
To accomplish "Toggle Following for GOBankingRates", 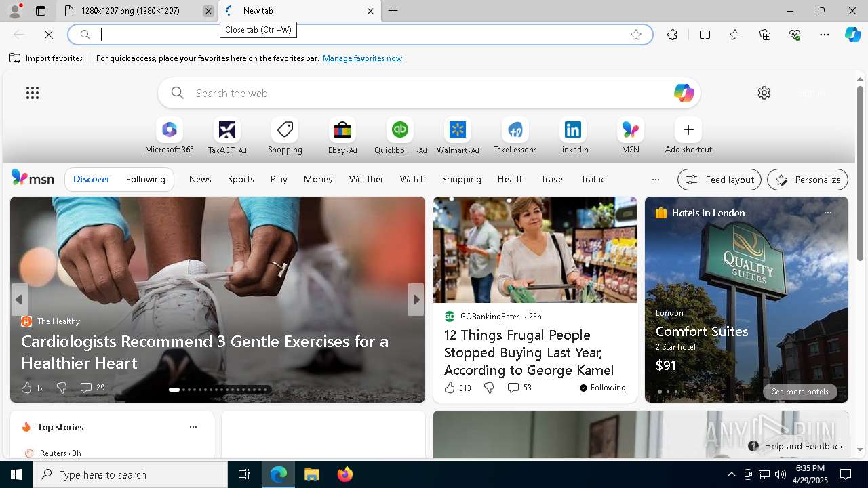I will [602, 388].
